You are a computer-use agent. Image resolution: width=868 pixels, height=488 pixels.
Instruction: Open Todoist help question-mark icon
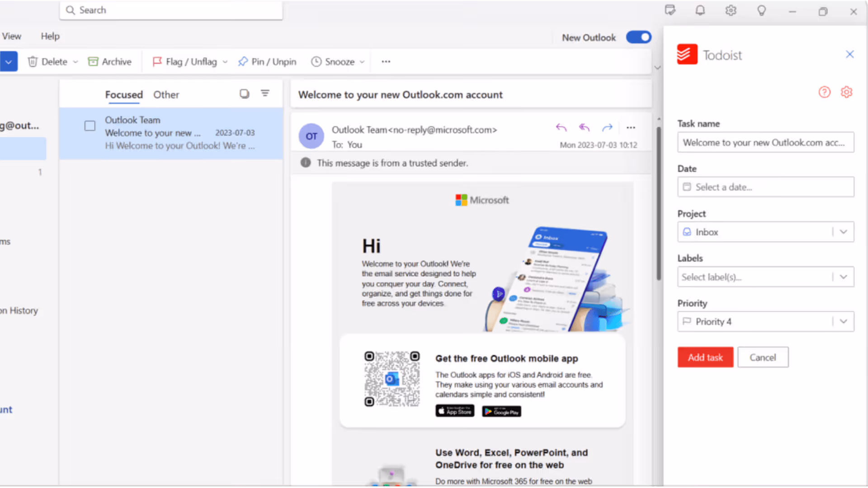click(825, 92)
